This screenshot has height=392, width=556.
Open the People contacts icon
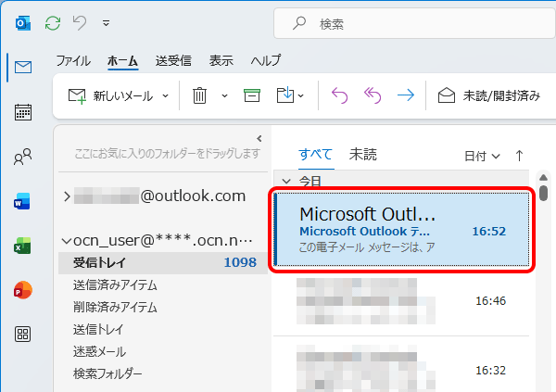click(x=23, y=157)
